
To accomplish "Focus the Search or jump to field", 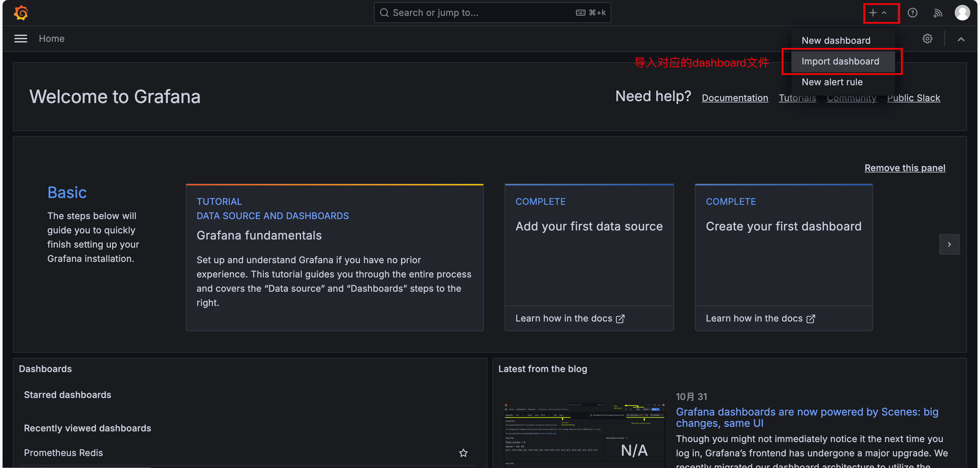I will (x=492, y=13).
